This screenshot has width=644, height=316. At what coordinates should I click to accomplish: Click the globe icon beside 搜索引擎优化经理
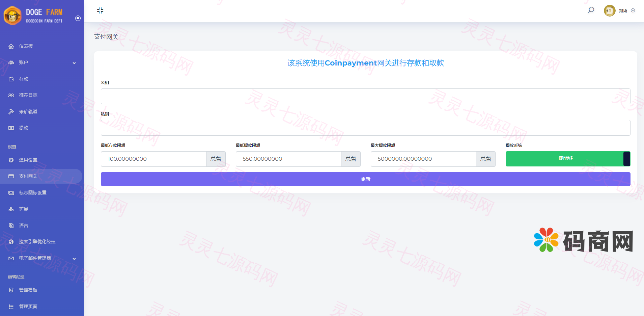(x=11, y=242)
